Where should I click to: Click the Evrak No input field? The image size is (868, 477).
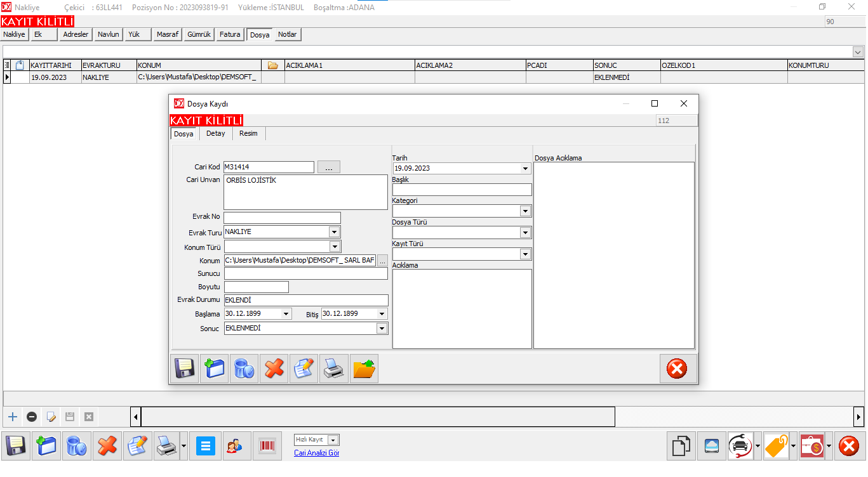(283, 218)
